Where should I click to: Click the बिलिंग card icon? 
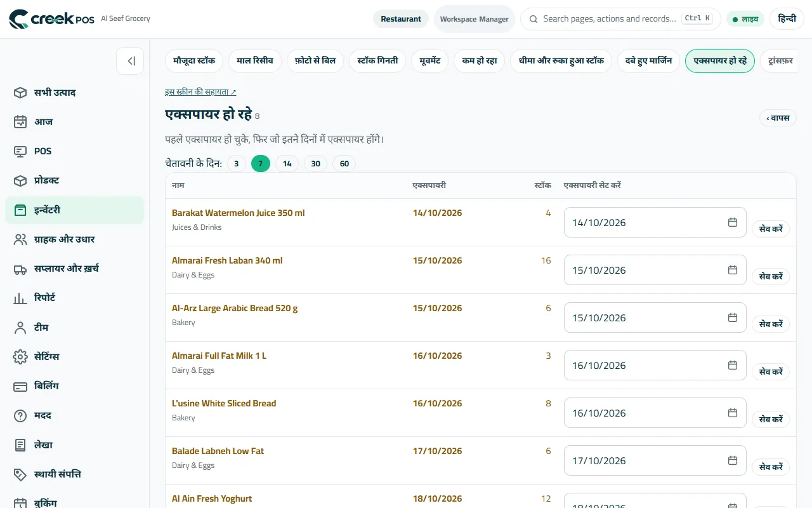click(20, 386)
